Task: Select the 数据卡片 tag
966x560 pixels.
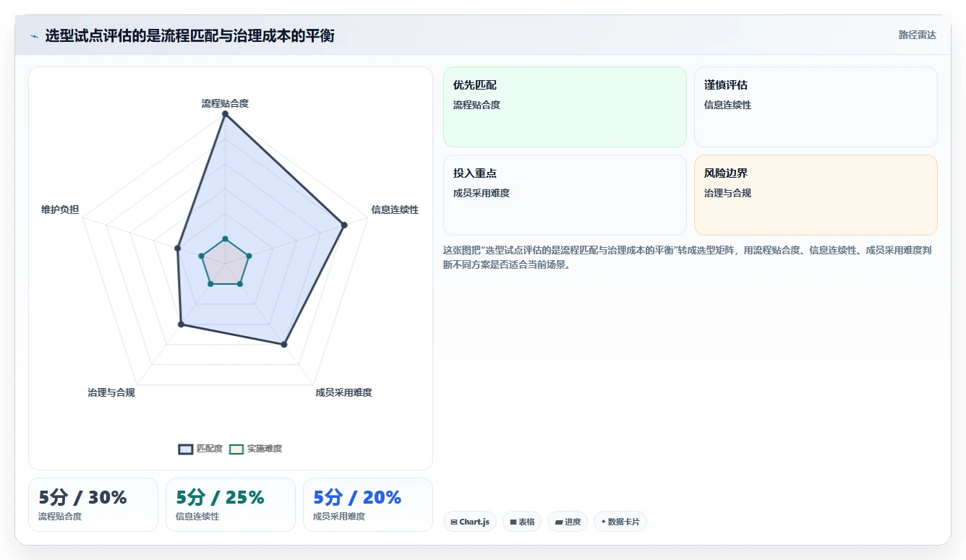Action: pyautogui.click(x=620, y=522)
